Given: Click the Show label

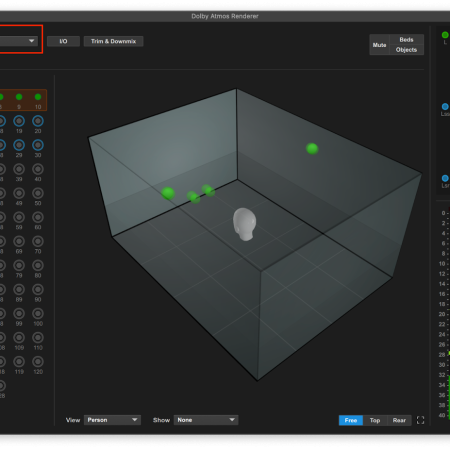Looking at the screenshot, I should pyautogui.click(x=161, y=420).
